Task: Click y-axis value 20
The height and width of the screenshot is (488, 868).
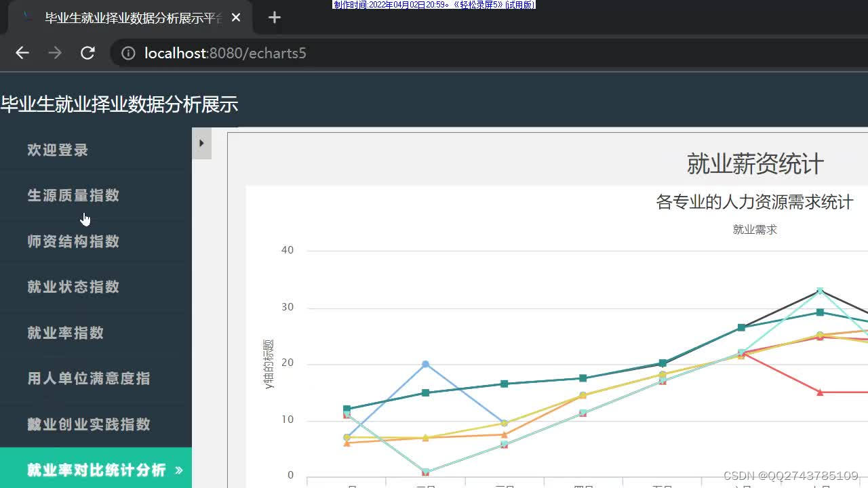Action: click(288, 363)
